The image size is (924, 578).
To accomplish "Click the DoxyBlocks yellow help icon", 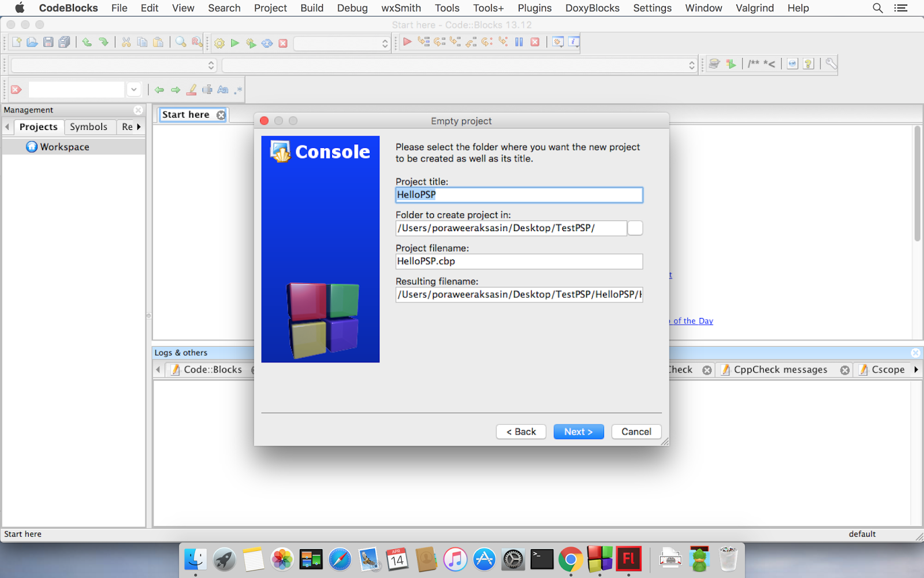I will [x=808, y=64].
